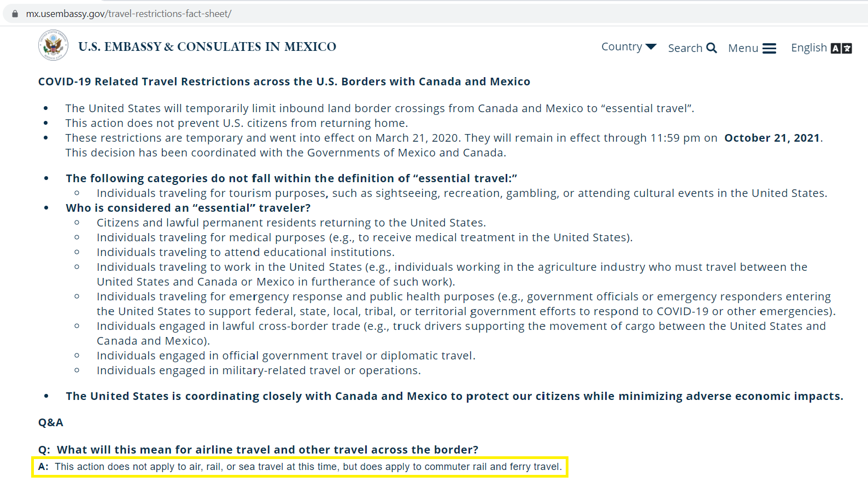The height and width of the screenshot is (482, 868).
Task: Click 'Individuals engaged in official government travel' line
Action: click(286, 356)
